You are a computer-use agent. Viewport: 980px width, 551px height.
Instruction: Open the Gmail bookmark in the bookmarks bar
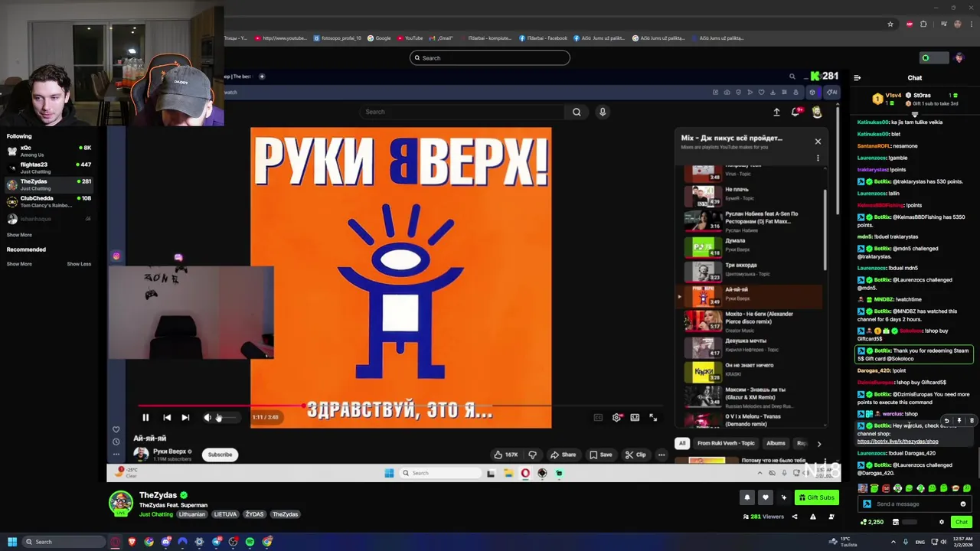click(x=440, y=38)
